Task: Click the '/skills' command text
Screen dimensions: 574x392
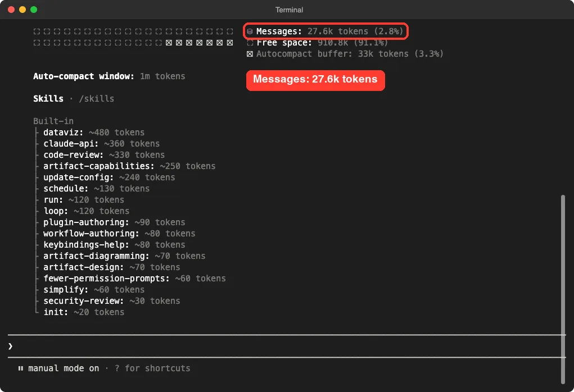Action: click(97, 99)
